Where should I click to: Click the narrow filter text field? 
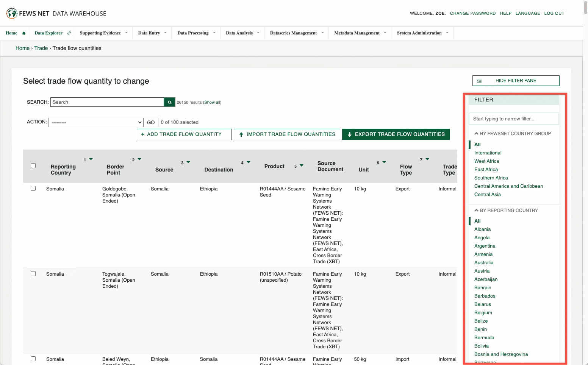tap(513, 119)
